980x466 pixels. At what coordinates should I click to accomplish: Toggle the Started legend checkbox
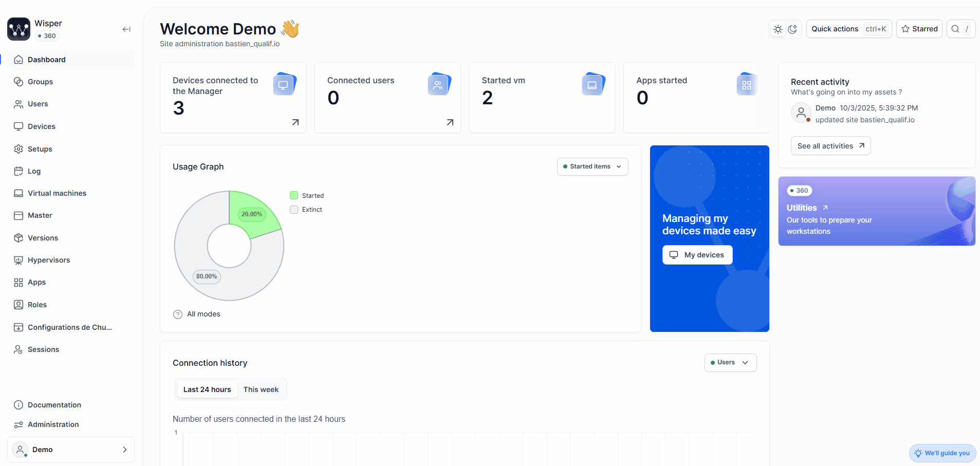click(x=294, y=195)
